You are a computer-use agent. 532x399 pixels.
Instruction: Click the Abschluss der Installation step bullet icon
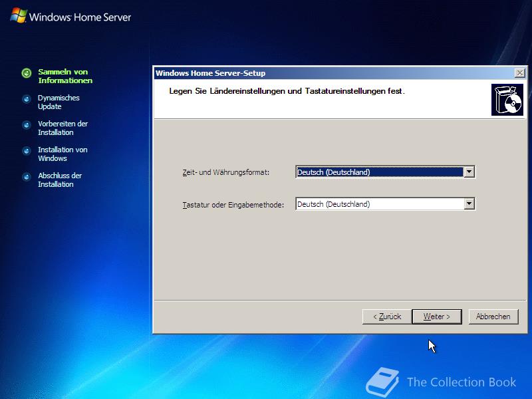[27, 177]
